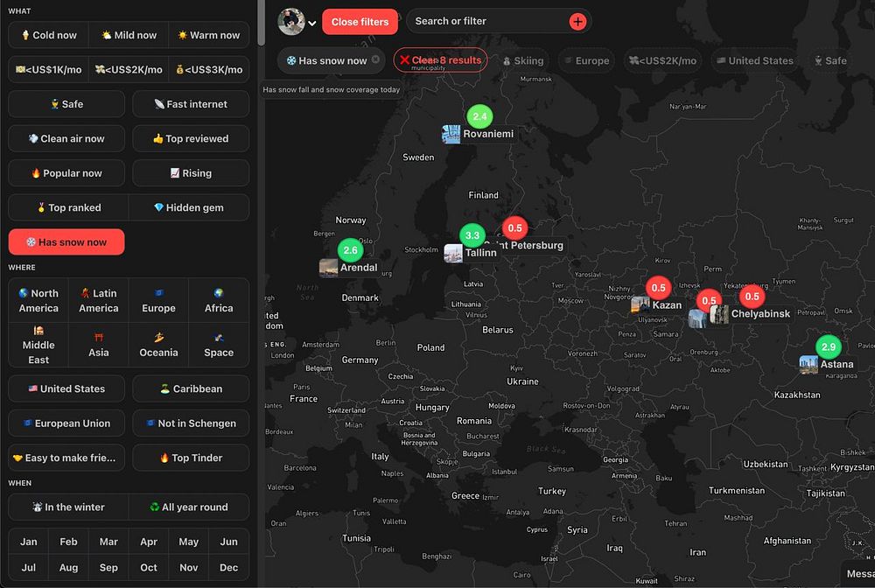Choose the Europe region in the WHERE section
Image resolution: width=875 pixels, height=588 pixels.
pyautogui.click(x=158, y=300)
